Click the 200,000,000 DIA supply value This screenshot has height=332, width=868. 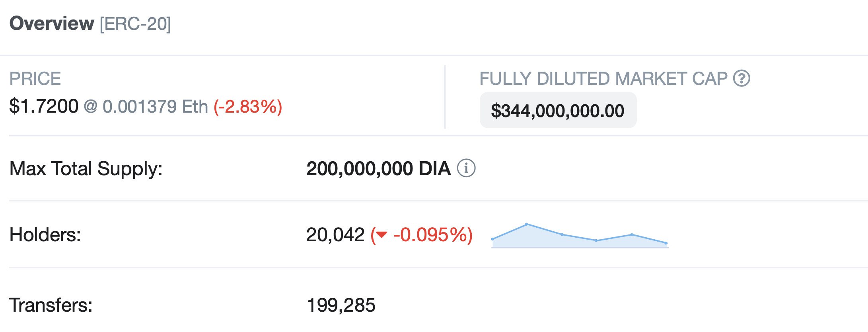coord(378,168)
